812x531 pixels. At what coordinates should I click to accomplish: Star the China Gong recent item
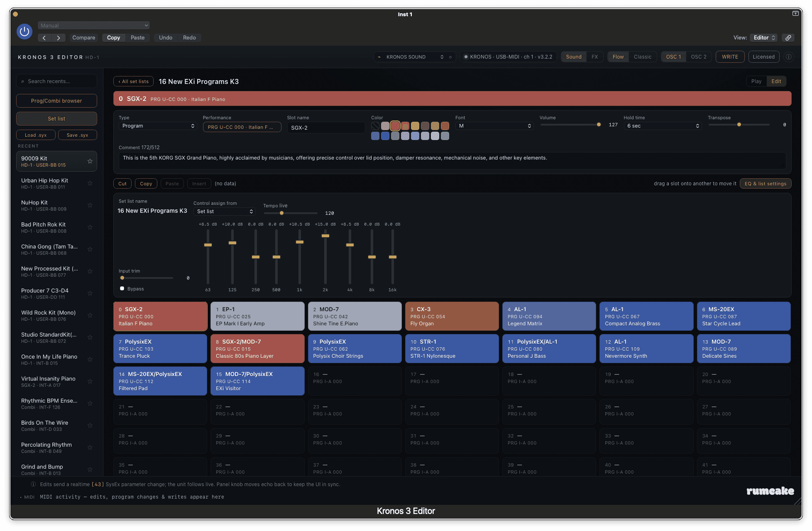tap(90, 249)
